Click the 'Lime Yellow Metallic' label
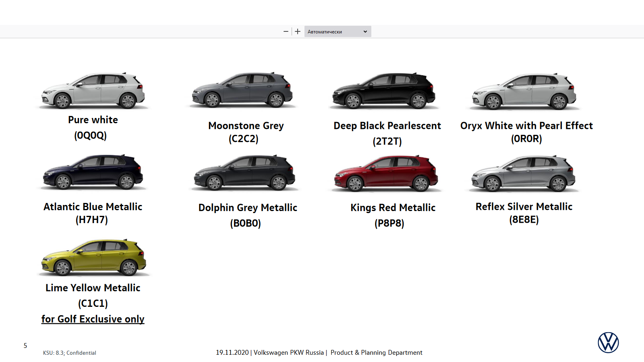644x362 pixels. (x=93, y=288)
